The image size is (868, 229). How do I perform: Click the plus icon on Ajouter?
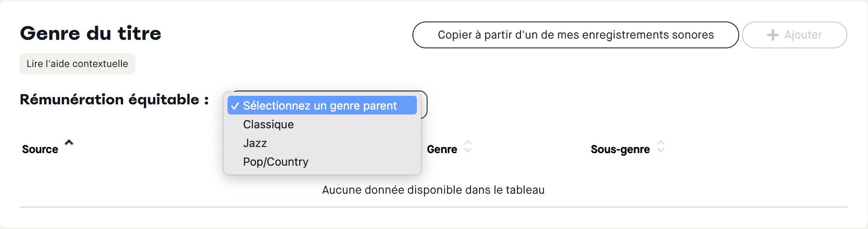773,35
